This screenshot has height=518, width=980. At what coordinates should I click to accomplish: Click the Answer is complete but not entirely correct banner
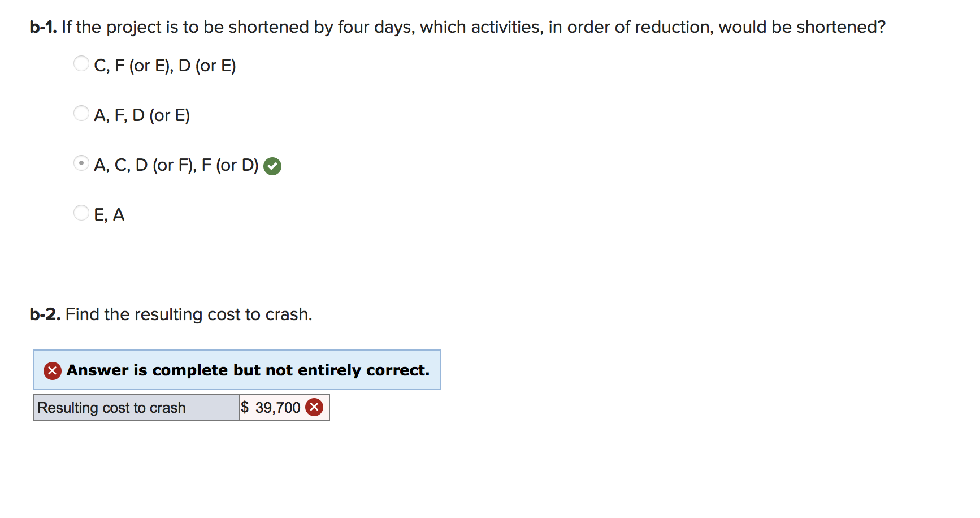coord(237,370)
